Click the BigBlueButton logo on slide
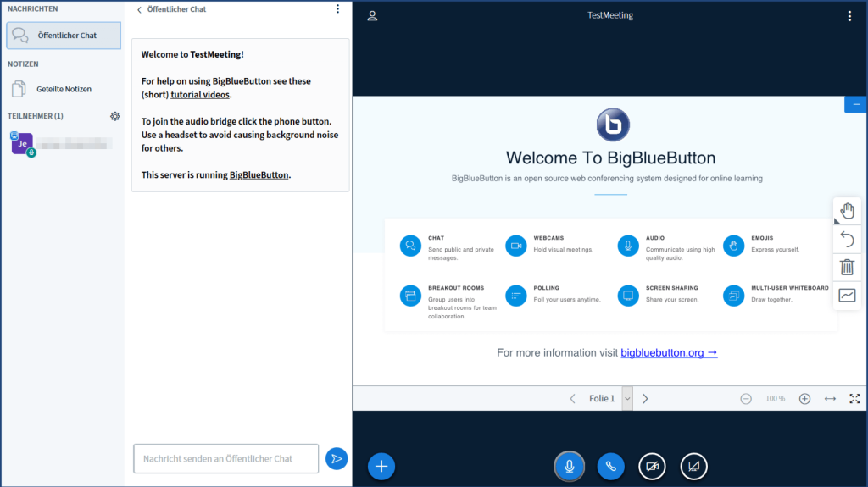 tap(613, 125)
